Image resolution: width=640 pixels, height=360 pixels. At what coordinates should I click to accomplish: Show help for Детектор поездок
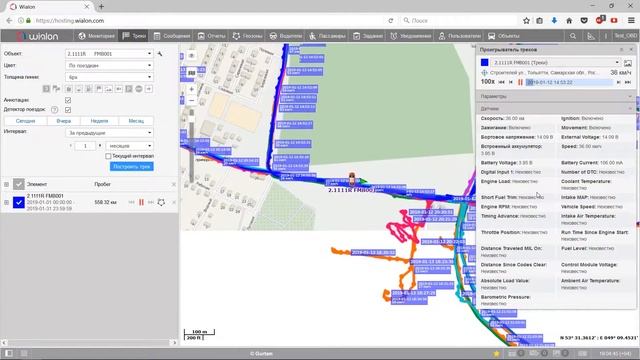pos(54,109)
